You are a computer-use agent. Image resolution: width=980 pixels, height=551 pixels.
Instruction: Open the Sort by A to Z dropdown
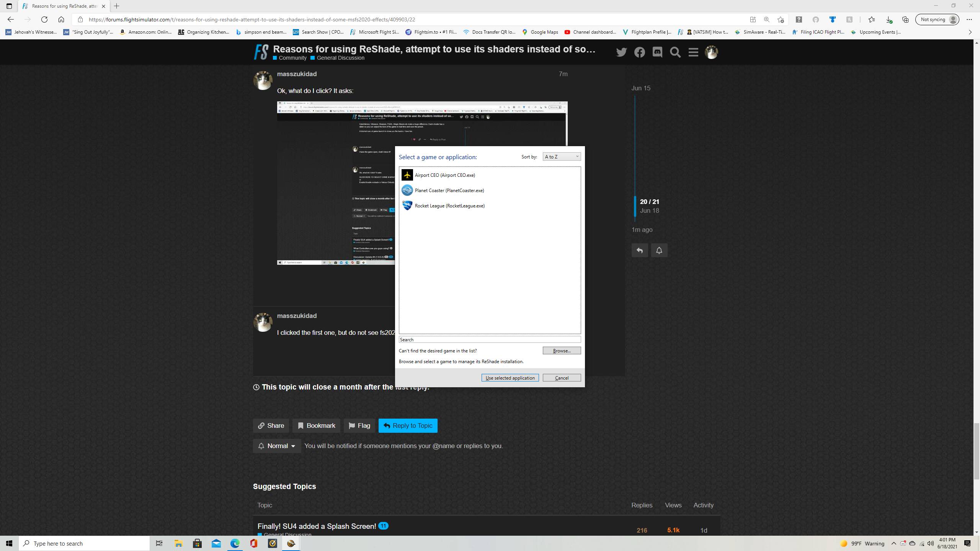(x=561, y=156)
